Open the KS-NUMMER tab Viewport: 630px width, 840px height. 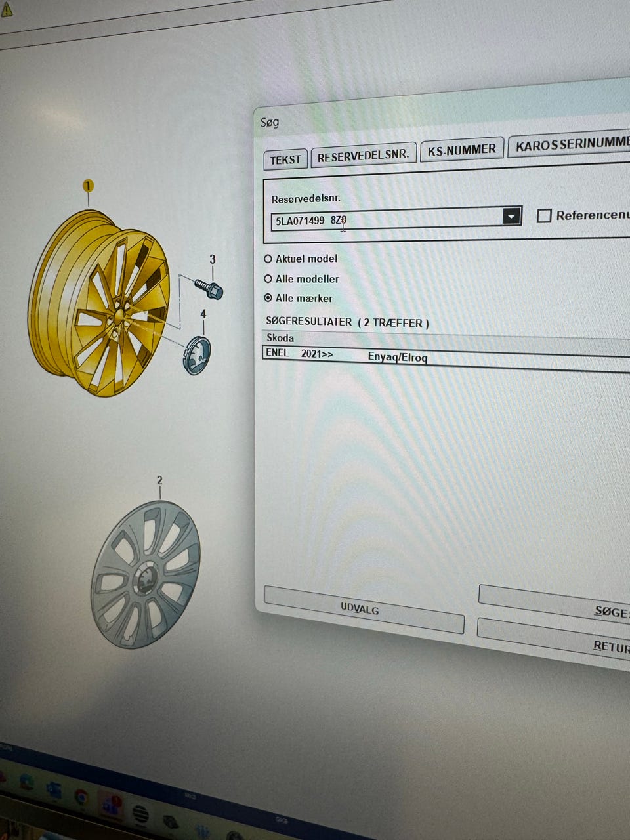coord(462,150)
